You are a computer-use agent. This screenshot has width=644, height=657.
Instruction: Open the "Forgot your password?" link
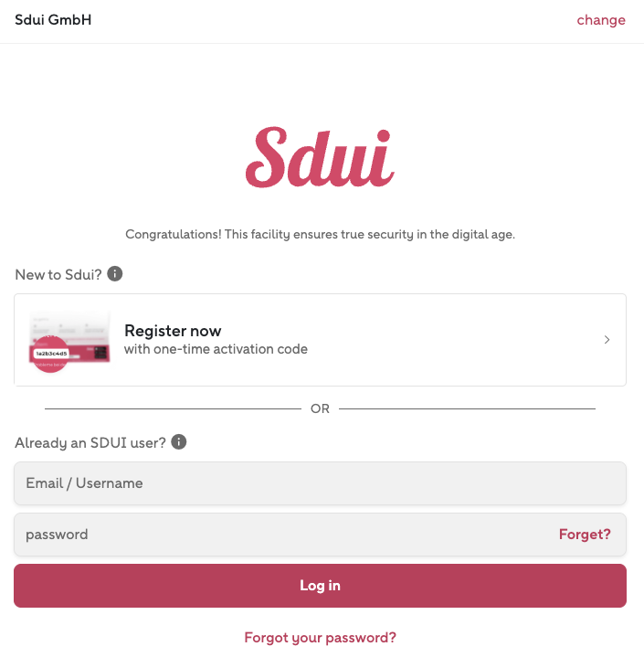[x=320, y=638]
